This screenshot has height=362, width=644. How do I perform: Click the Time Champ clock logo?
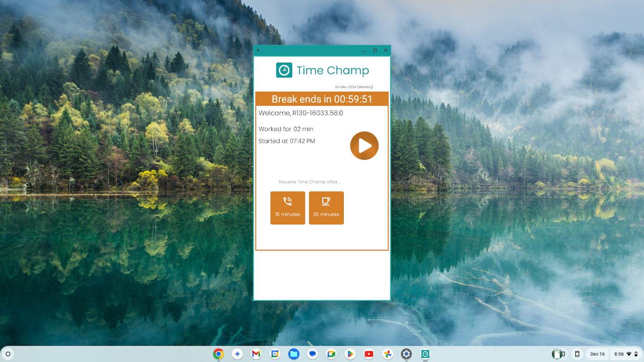[x=284, y=70]
